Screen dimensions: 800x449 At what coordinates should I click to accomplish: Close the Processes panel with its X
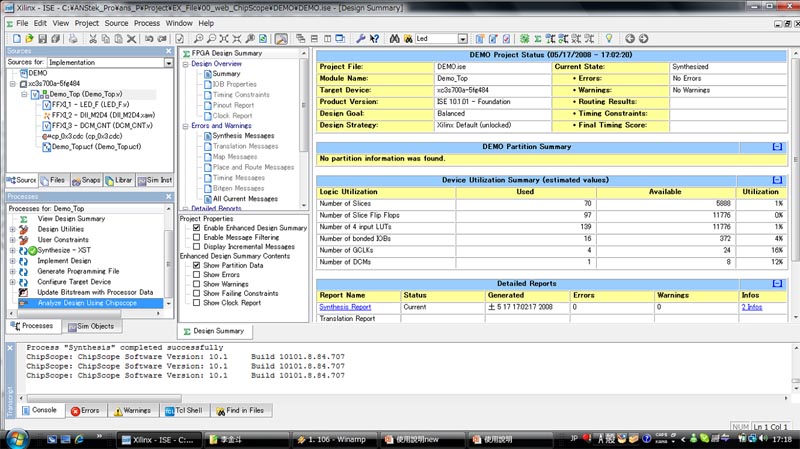169,196
